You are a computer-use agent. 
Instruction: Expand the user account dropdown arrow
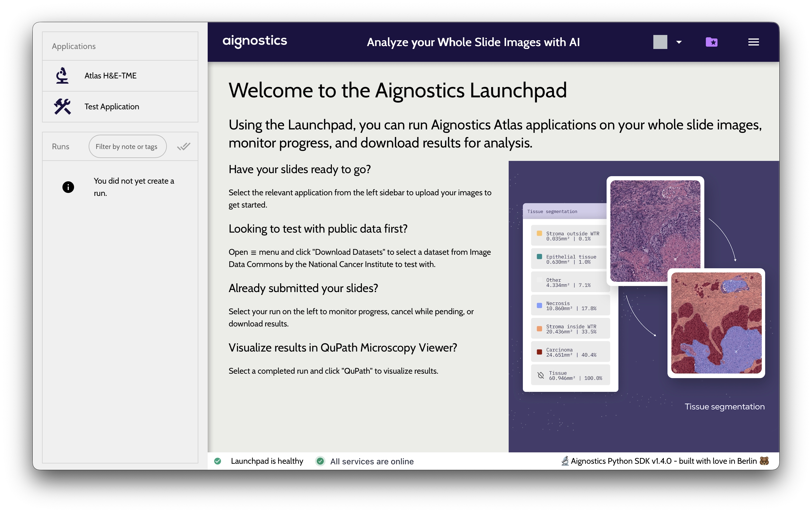tap(679, 42)
